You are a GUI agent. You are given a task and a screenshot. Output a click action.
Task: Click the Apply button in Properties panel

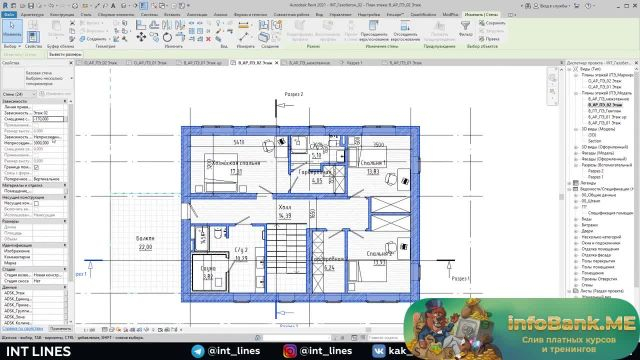point(60,329)
